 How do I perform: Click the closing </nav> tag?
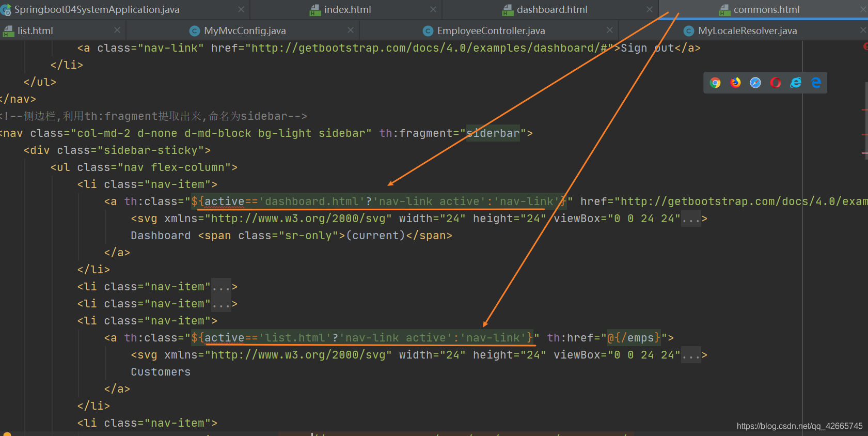tap(18, 99)
